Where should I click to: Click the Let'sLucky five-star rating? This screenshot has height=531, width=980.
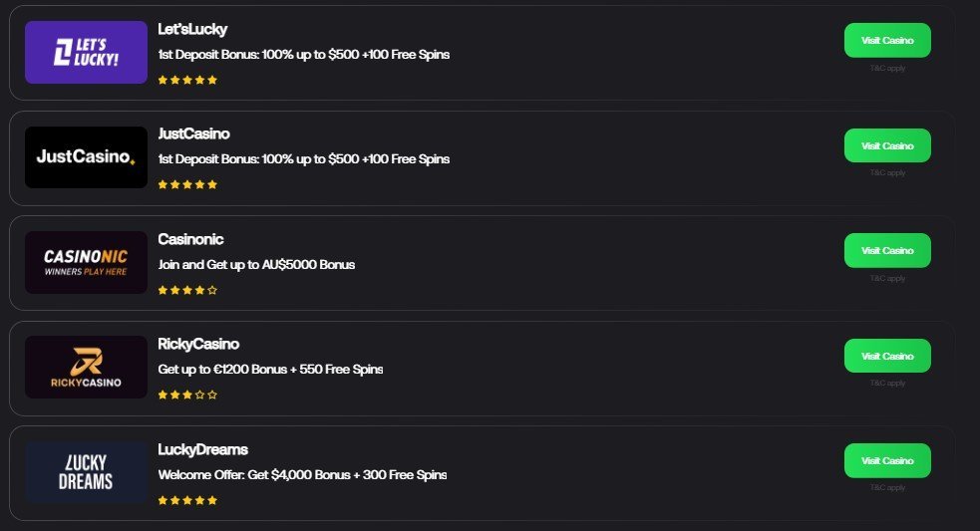[x=187, y=80]
